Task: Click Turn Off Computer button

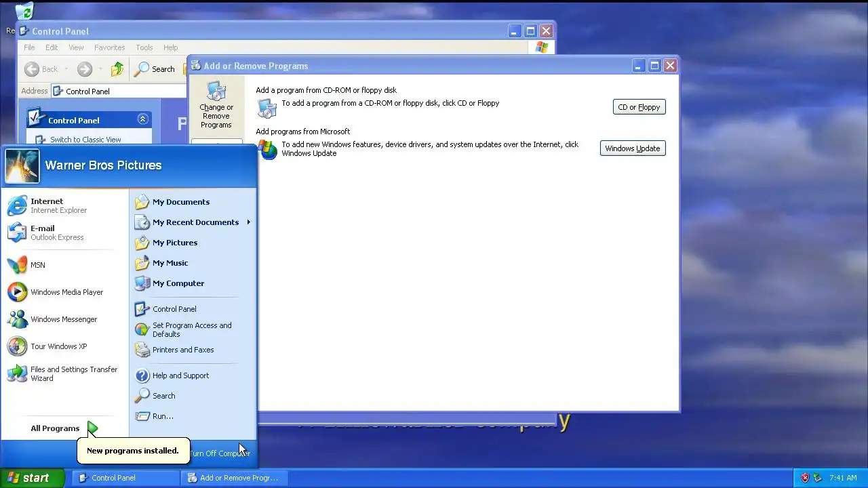Action: (220, 453)
